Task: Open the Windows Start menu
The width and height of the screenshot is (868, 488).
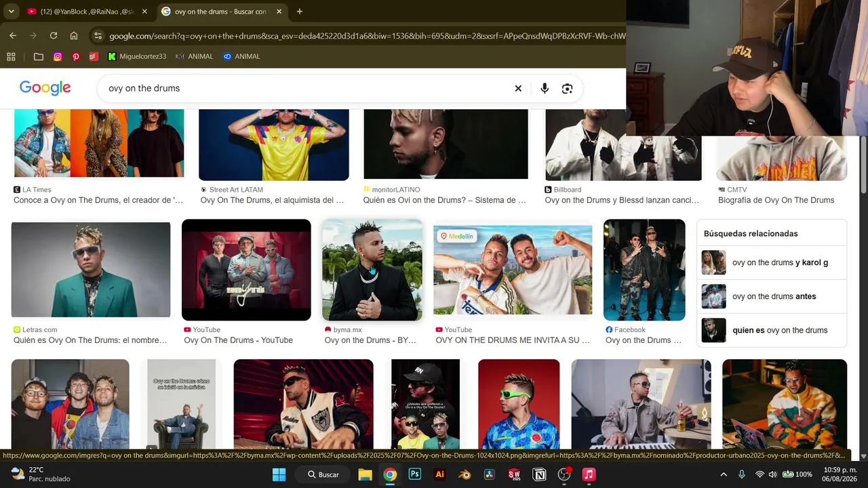Action: 279,474
